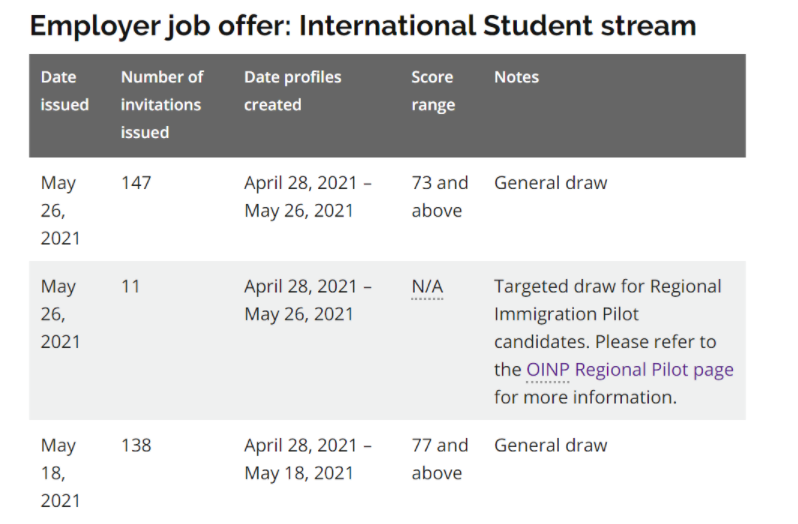Select the May 18, 2021 date issued cell
798x524 pixels.
click(x=60, y=472)
